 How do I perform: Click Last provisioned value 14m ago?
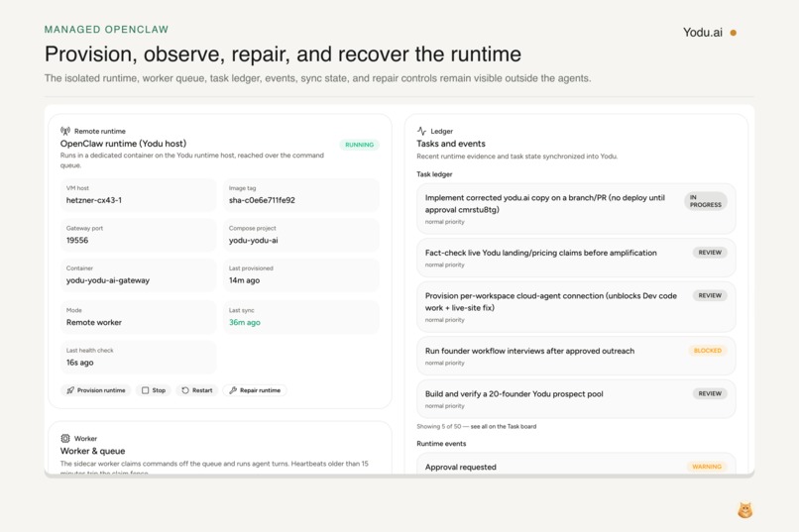(244, 280)
